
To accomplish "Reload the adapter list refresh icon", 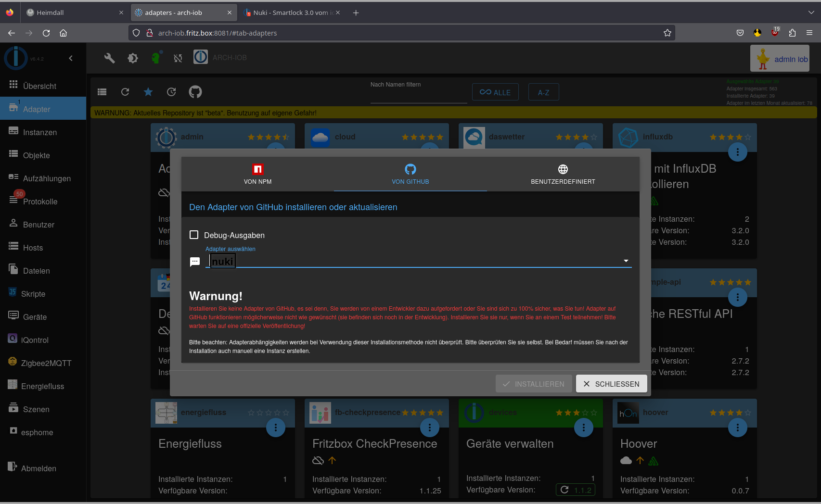I will point(125,92).
